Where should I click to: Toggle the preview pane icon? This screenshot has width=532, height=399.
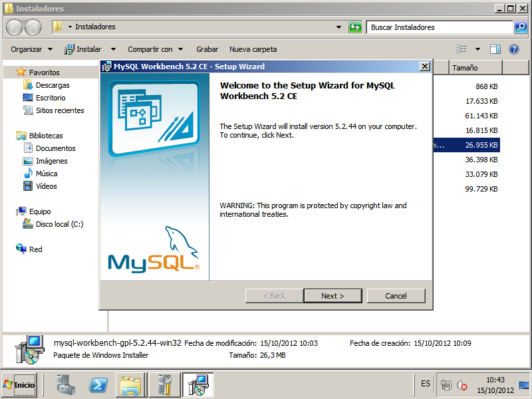point(495,49)
